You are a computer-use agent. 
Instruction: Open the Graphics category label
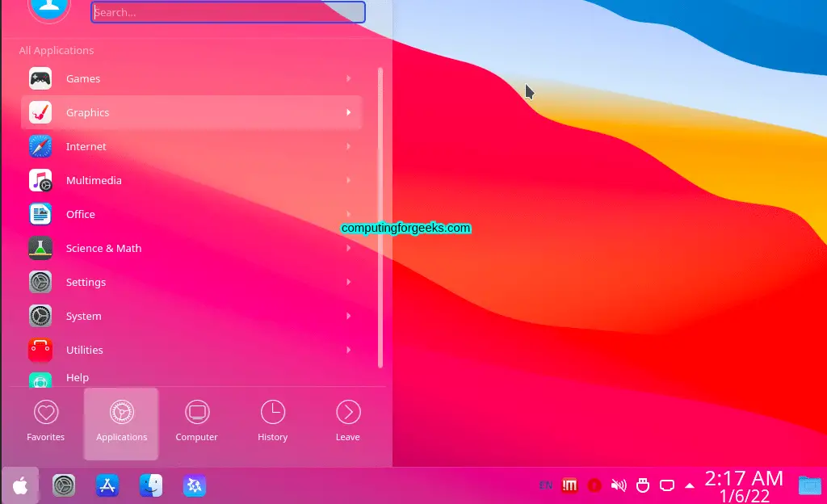tap(87, 112)
